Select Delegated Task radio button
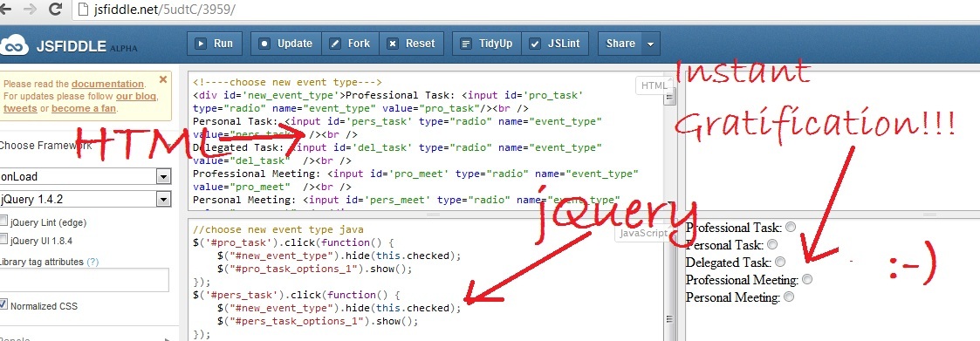The height and width of the screenshot is (341, 980). pos(779,262)
